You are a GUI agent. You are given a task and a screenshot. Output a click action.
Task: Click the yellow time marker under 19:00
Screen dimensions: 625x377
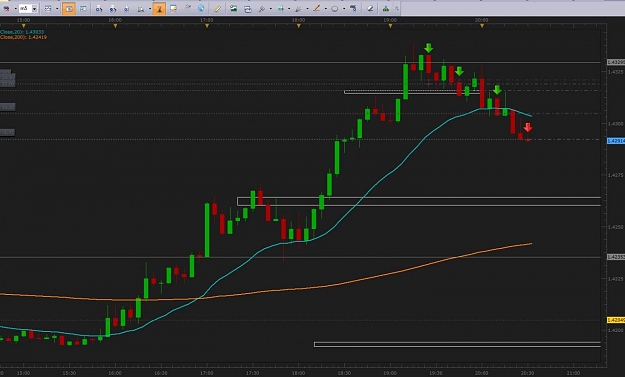[390, 26]
